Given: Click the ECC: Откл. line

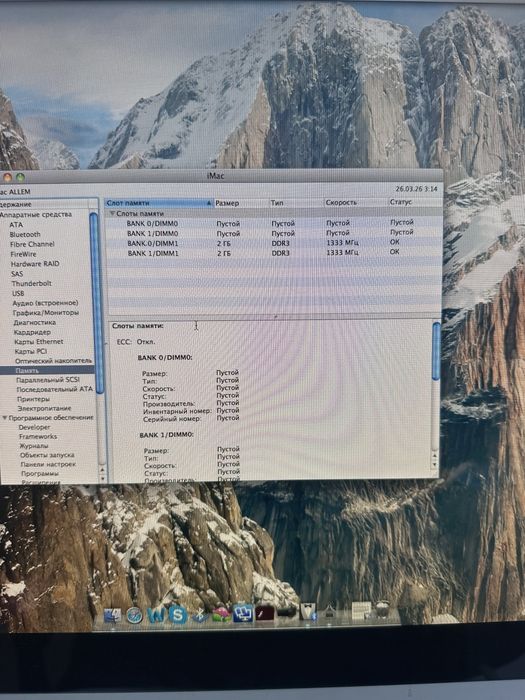Looking at the screenshot, I should tap(136, 342).
